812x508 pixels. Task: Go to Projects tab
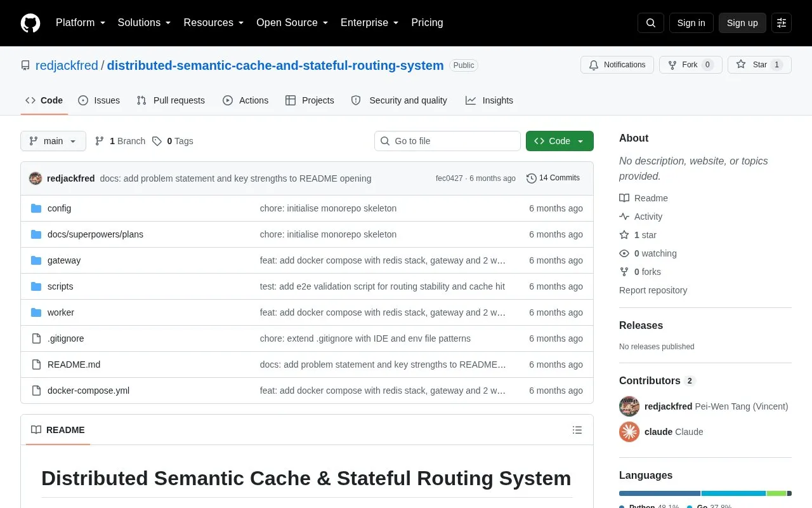pyautogui.click(x=310, y=100)
